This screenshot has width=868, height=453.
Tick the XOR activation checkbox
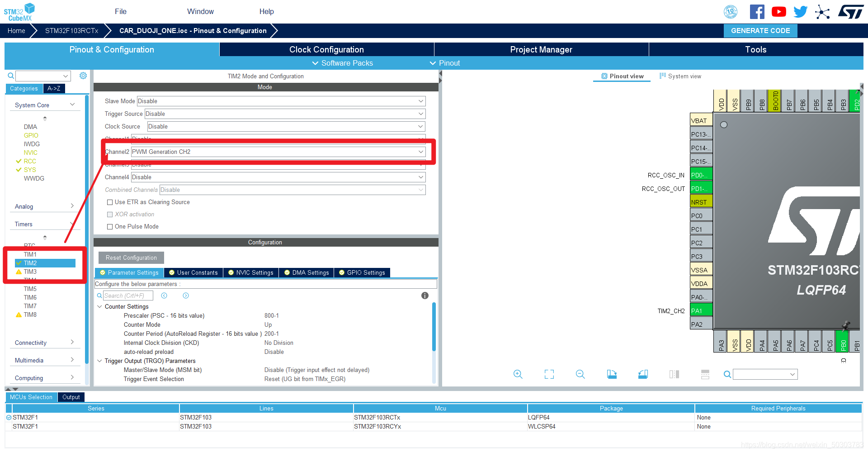(110, 215)
